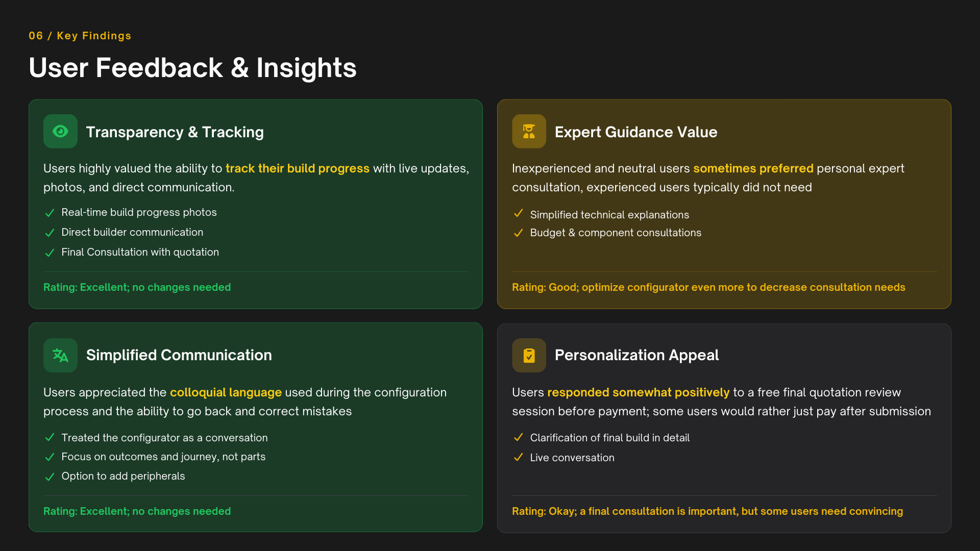Click the User Feedback & Insights heading
Viewport: 980px width, 551px height.
[192, 68]
